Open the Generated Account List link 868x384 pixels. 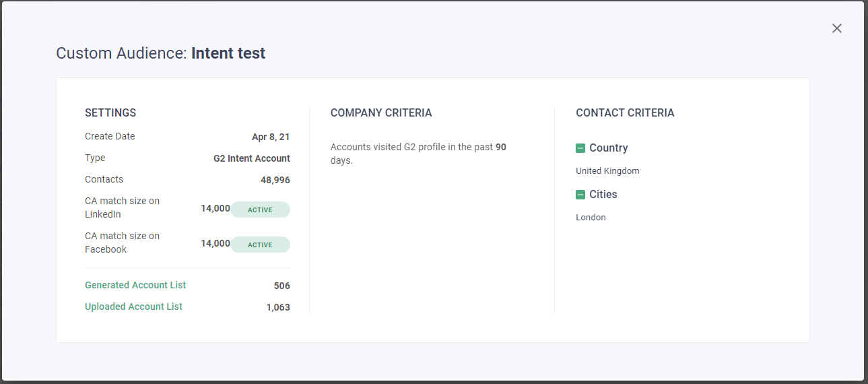click(x=135, y=285)
